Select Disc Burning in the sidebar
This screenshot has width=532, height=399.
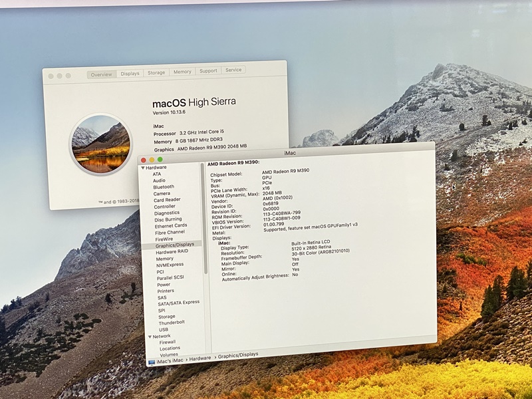pos(168,219)
